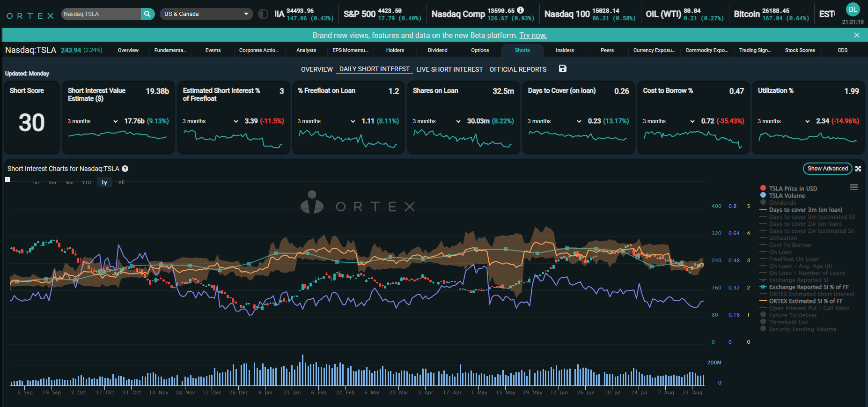The width and height of the screenshot is (868, 407).
Task: Close the Beta platform banner
Action: pyautogui.click(x=856, y=35)
